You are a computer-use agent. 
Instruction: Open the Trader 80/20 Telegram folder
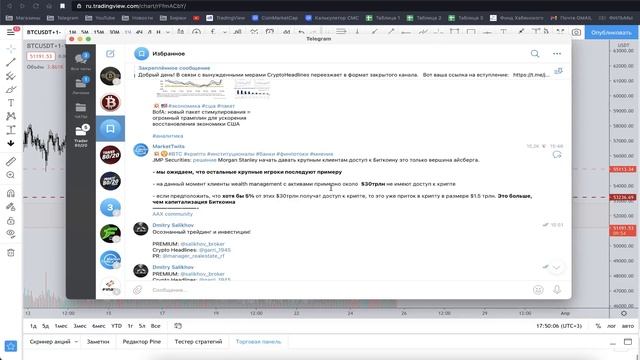pos(81,136)
